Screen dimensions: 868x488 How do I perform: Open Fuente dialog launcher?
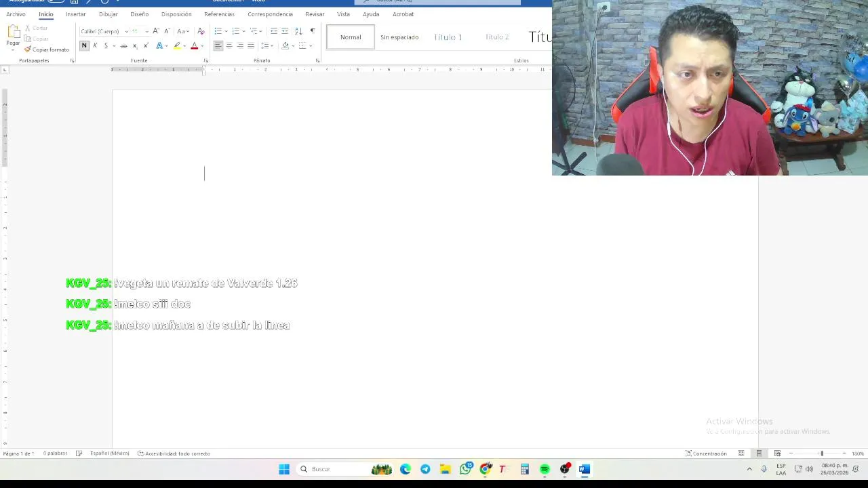[x=206, y=60]
